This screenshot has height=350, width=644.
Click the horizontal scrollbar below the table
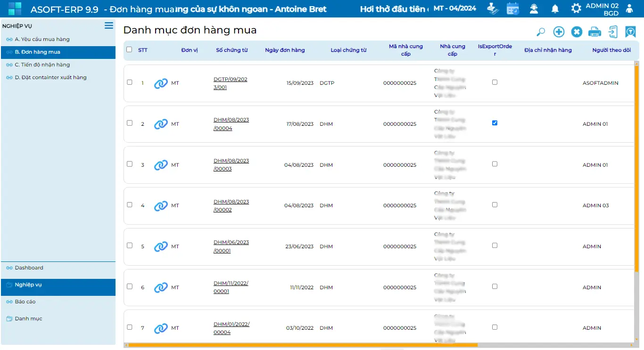[302, 345]
